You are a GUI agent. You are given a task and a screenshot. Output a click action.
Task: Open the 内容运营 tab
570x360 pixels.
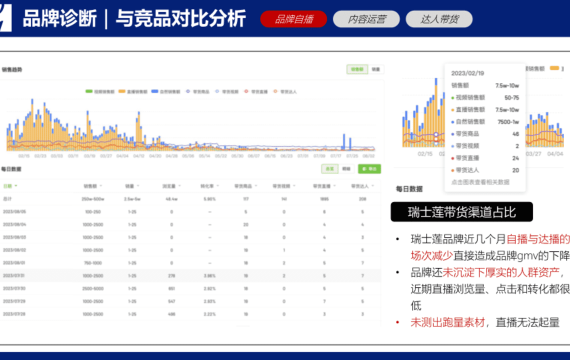pos(366,19)
